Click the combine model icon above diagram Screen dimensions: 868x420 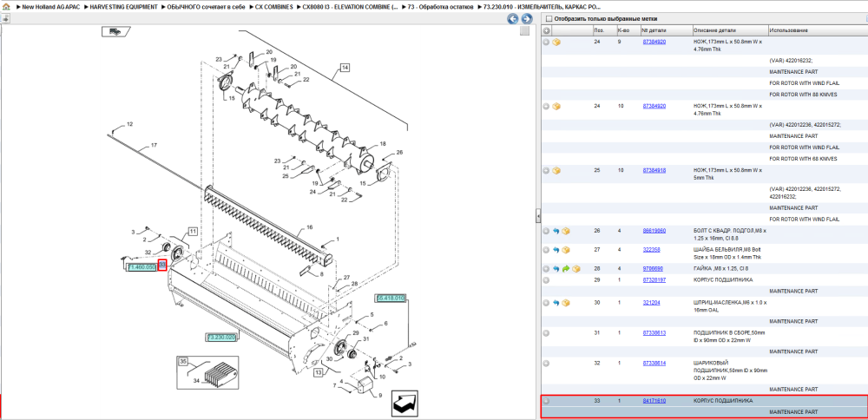(115, 31)
